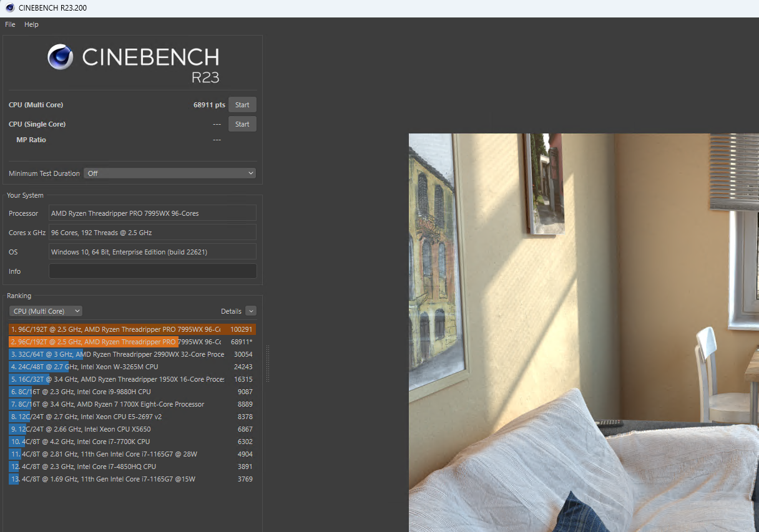Select the AMD Ryzen 7 1700X ranking row

click(132, 404)
